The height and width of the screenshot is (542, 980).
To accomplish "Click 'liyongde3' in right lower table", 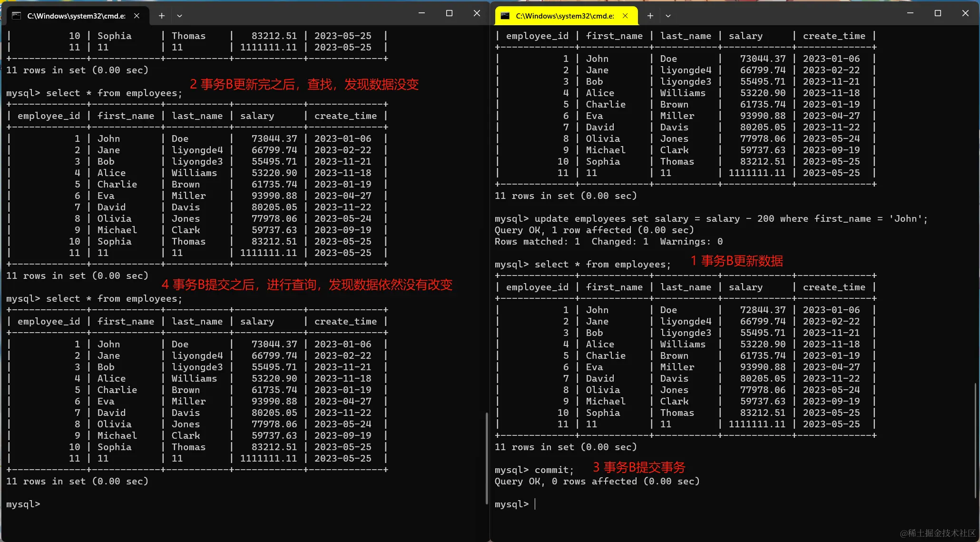I will (x=686, y=333).
